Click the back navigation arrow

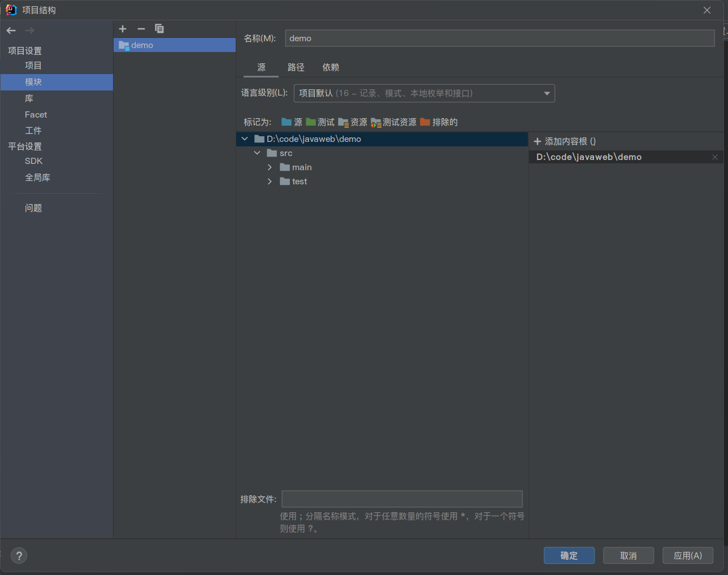(x=11, y=31)
